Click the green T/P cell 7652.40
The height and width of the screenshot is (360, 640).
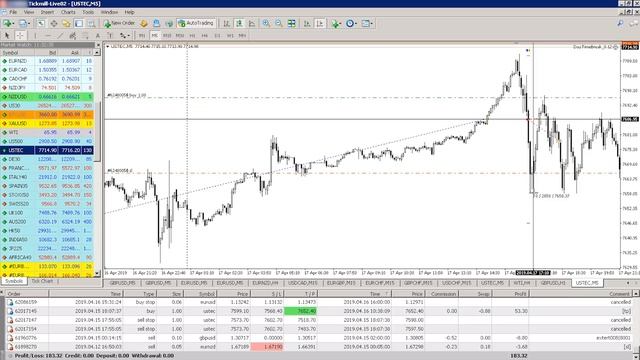300,311
